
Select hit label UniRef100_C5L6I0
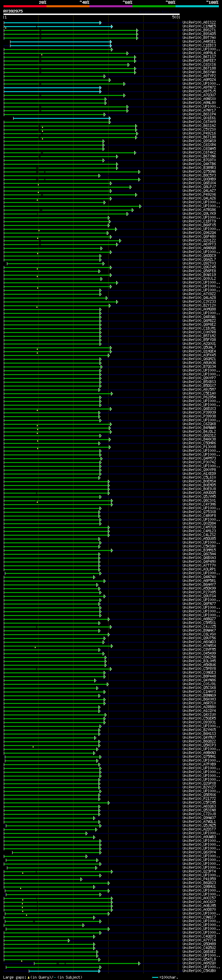pyautogui.click(x=199, y=478)
